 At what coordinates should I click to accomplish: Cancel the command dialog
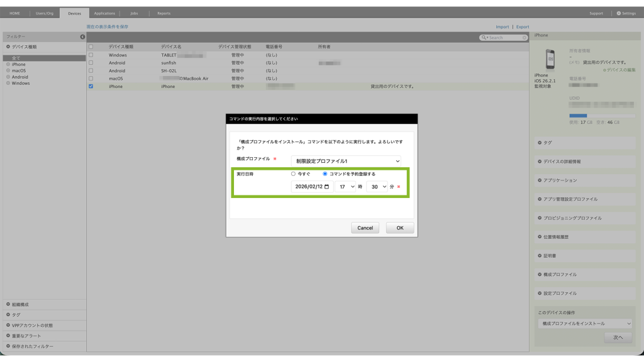click(x=365, y=228)
